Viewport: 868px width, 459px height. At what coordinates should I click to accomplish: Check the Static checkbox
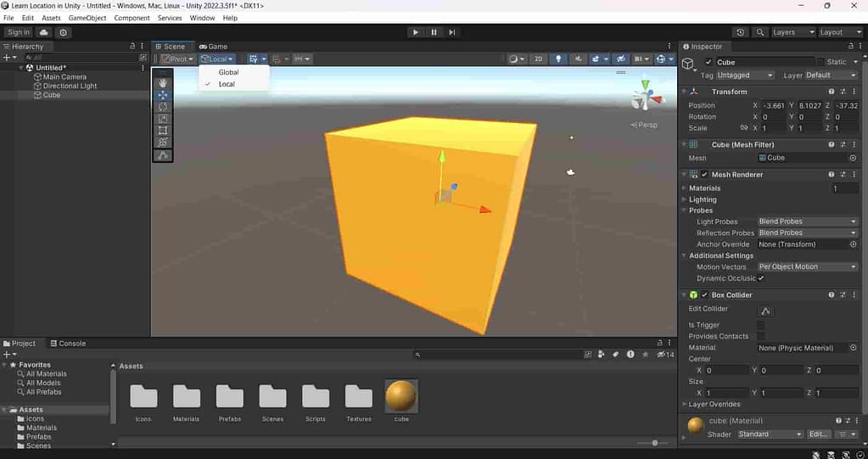coord(820,62)
